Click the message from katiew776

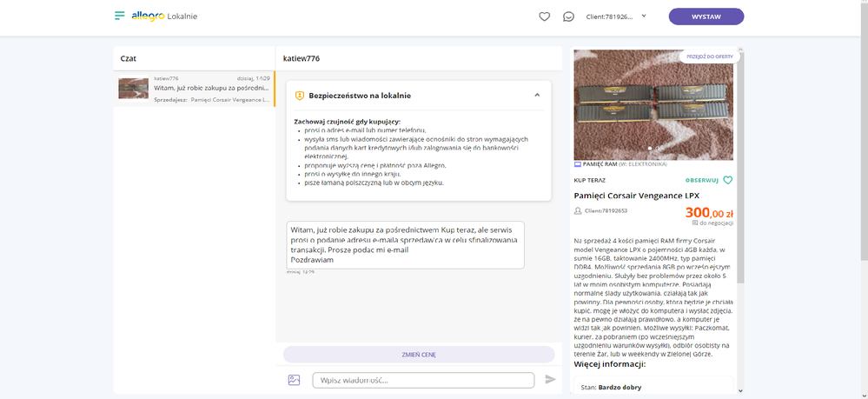pos(405,245)
